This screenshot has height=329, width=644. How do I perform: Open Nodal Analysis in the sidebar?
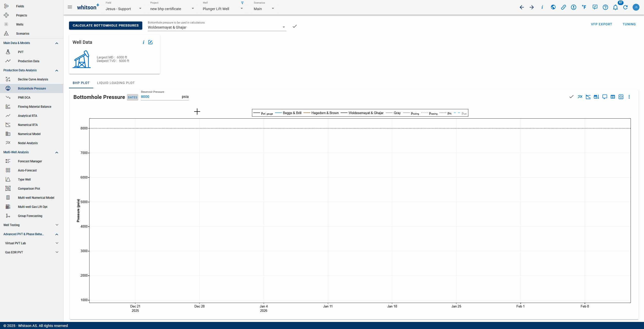coord(28,143)
